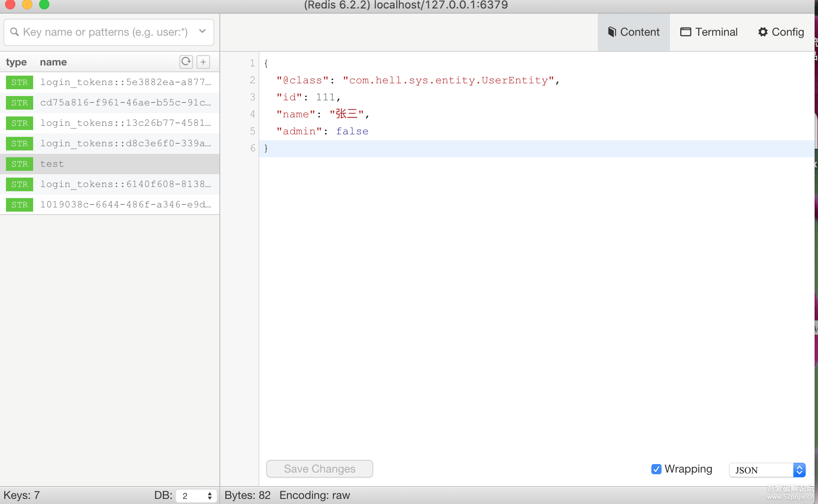This screenshot has width=818, height=504.
Task: Click the "id": 111 line
Action: 309,97
